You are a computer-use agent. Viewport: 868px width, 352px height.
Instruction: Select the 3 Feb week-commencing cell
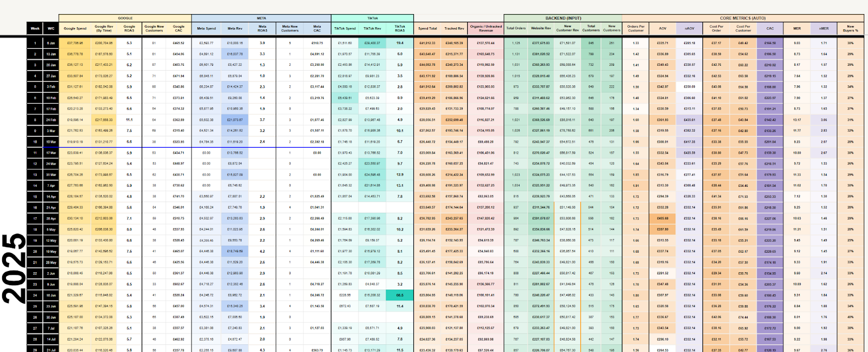[x=51, y=87]
